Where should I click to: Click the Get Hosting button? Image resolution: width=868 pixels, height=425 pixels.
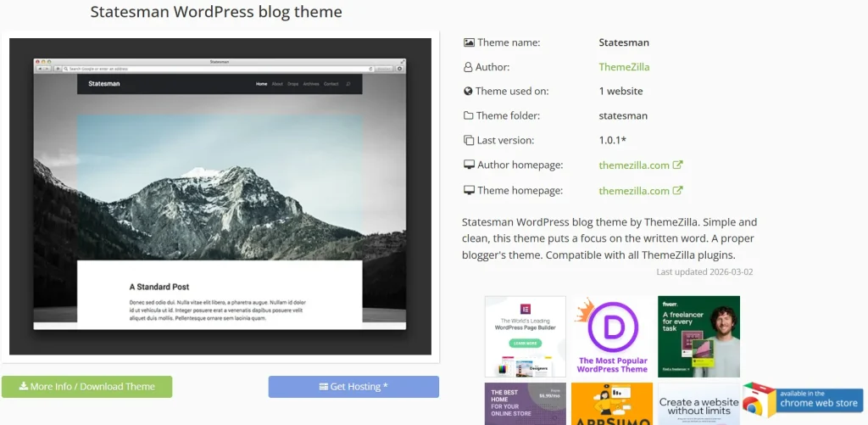tap(353, 387)
